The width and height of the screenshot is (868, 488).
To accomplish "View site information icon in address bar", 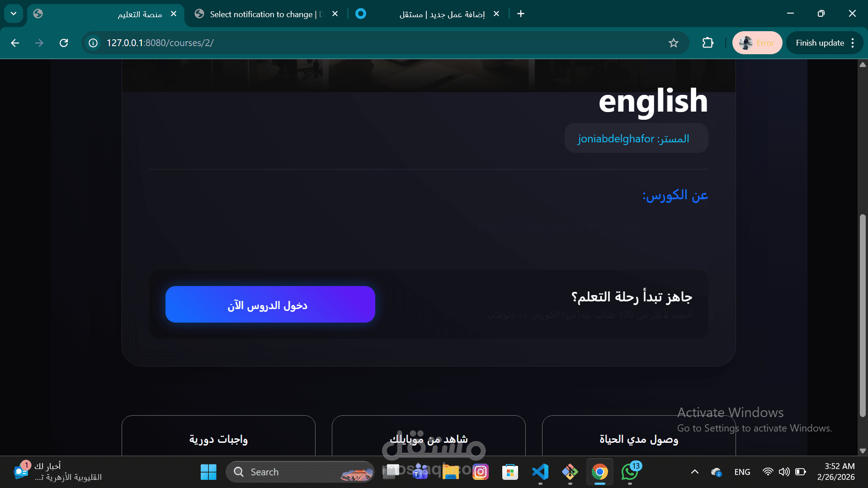I will coord(93,43).
